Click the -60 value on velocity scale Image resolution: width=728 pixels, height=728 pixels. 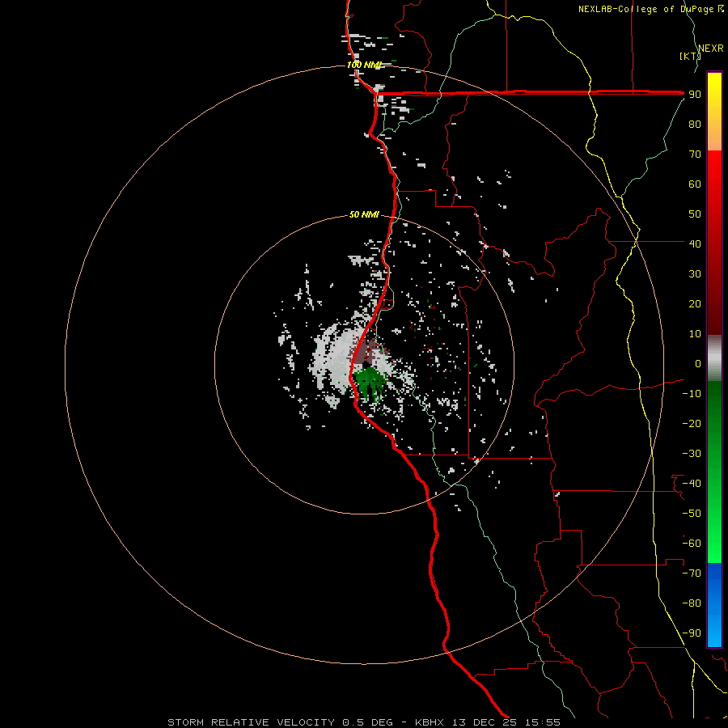692,544
